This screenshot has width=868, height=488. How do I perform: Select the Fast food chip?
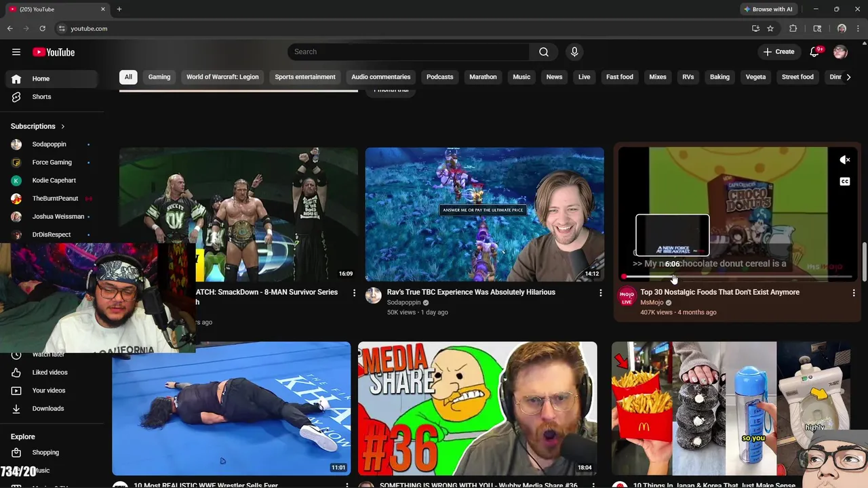click(x=620, y=77)
